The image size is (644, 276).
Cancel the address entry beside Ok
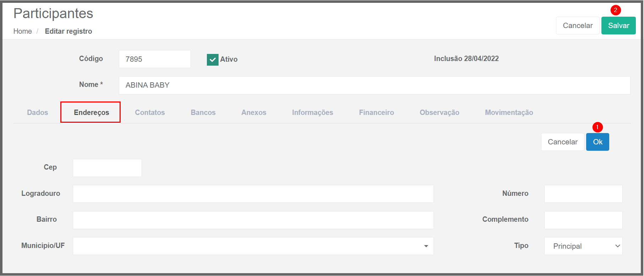pyautogui.click(x=562, y=142)
